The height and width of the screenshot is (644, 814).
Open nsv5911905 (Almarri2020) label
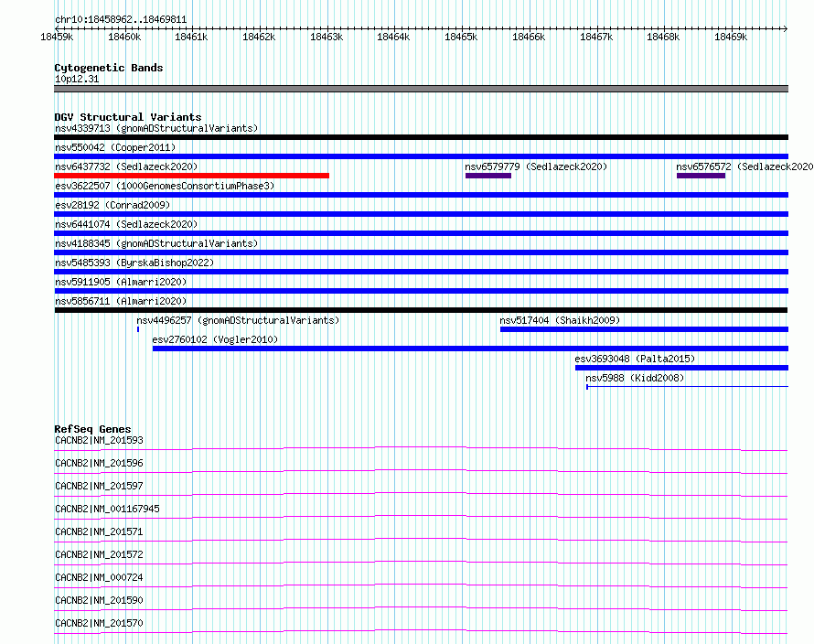[121, 282]
